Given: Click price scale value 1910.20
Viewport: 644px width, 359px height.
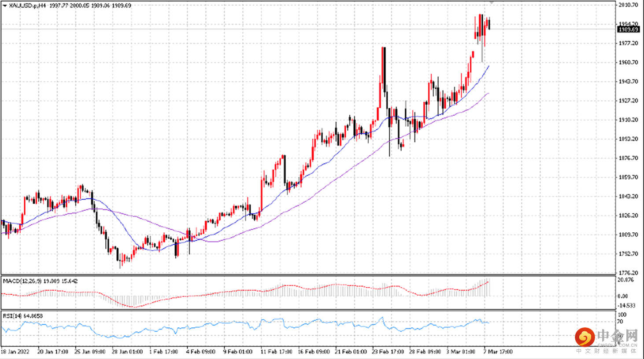Looking at the screenshot, I should click(628, 120).
